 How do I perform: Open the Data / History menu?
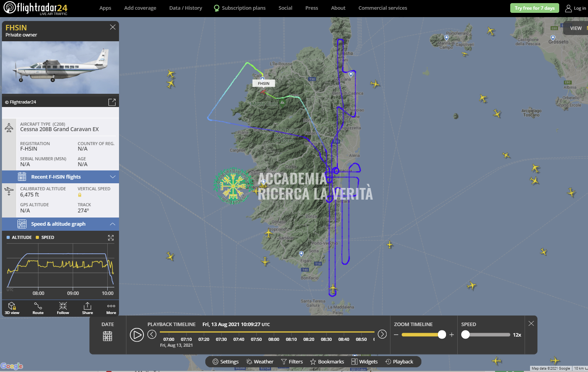185,8
